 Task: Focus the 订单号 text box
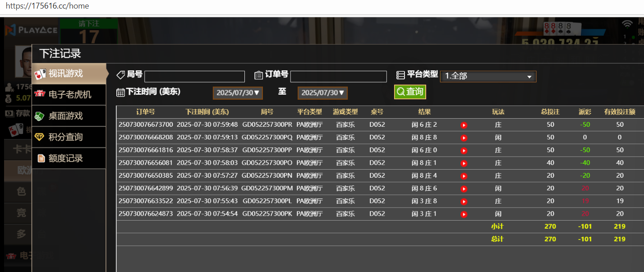point(338,77)
